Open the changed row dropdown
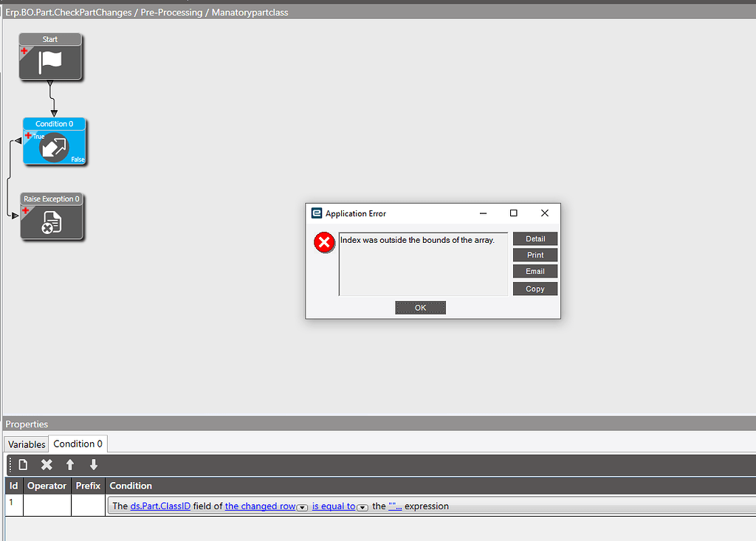Viewport: 756px width, 541px height. tap(302, 507)
